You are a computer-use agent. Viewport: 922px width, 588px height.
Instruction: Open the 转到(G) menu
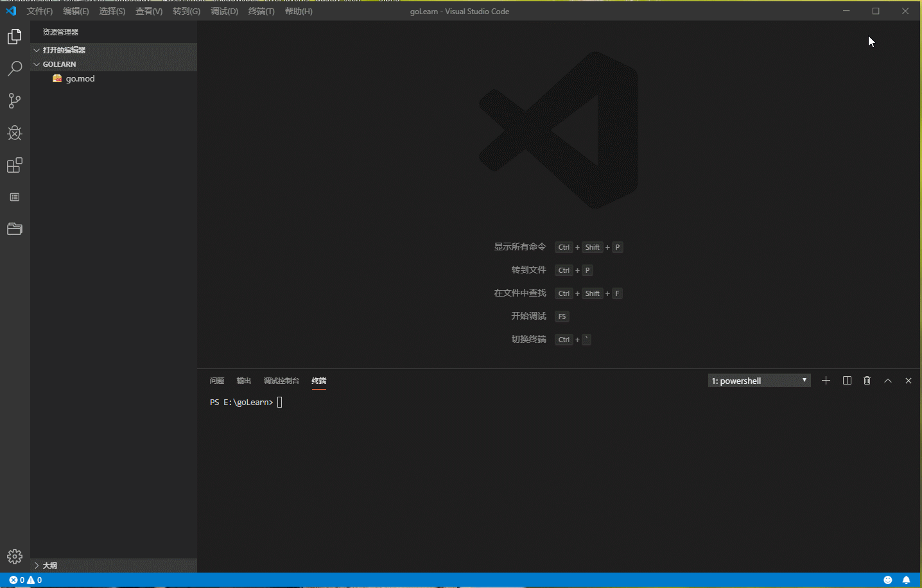point(186,11)
